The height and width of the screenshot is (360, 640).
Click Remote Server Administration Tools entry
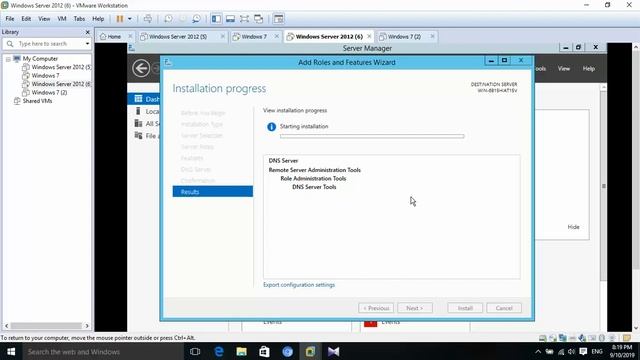(x=315, y=170)
